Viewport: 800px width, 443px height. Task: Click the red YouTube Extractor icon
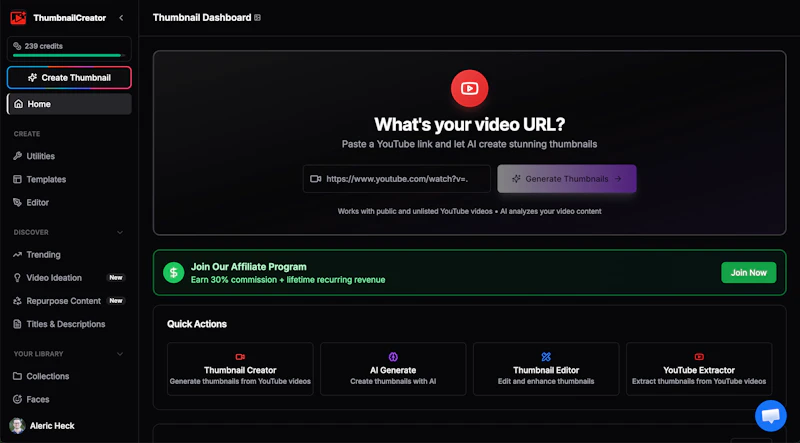699,357
